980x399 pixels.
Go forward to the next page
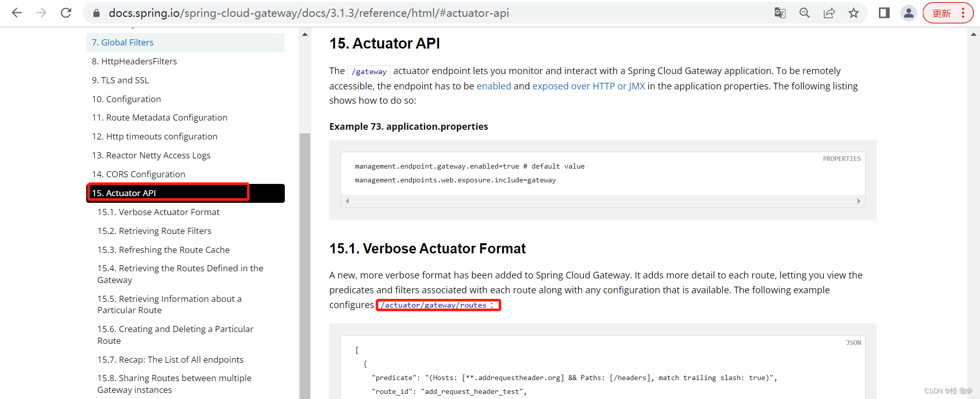pos(41,13)
